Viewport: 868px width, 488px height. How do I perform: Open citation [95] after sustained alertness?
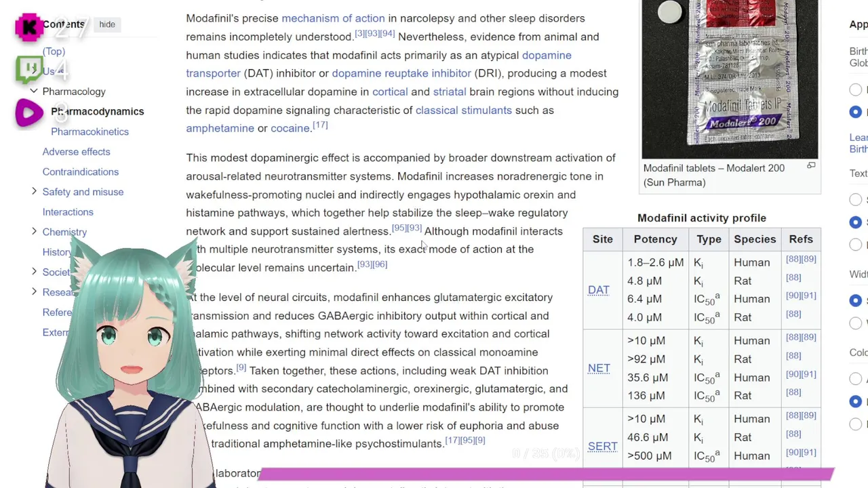click(399, 228)
